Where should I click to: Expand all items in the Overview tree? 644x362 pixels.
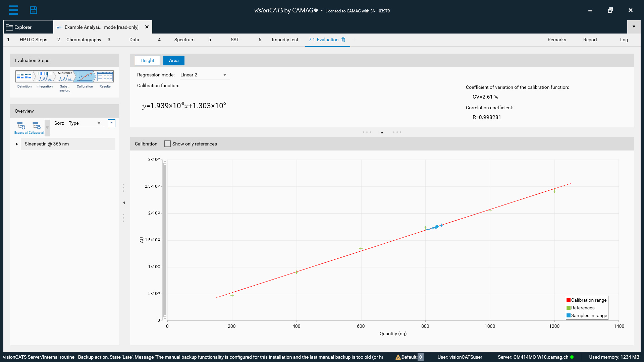(21, 126)
